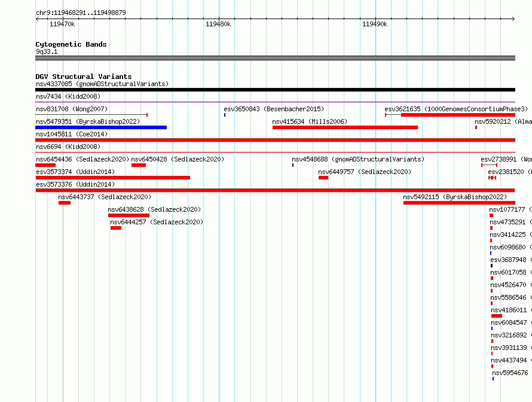Select the red nsv6450428 variant bar
532x402 pixels.
click(139, 165)
